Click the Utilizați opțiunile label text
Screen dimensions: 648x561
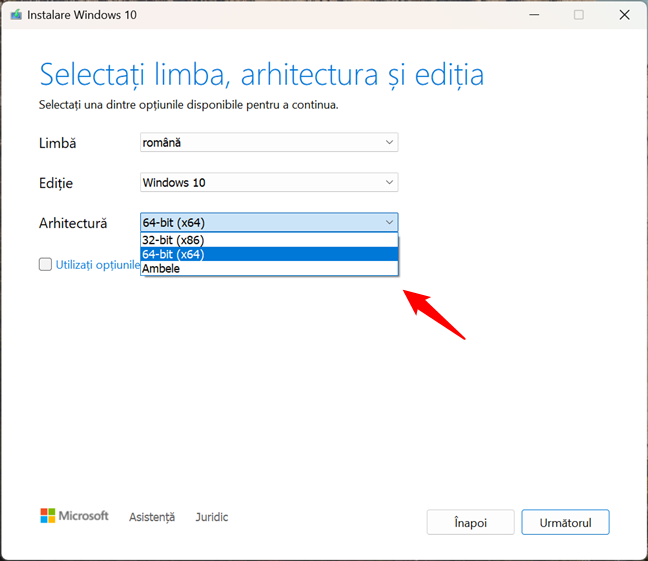click(98, 265)
